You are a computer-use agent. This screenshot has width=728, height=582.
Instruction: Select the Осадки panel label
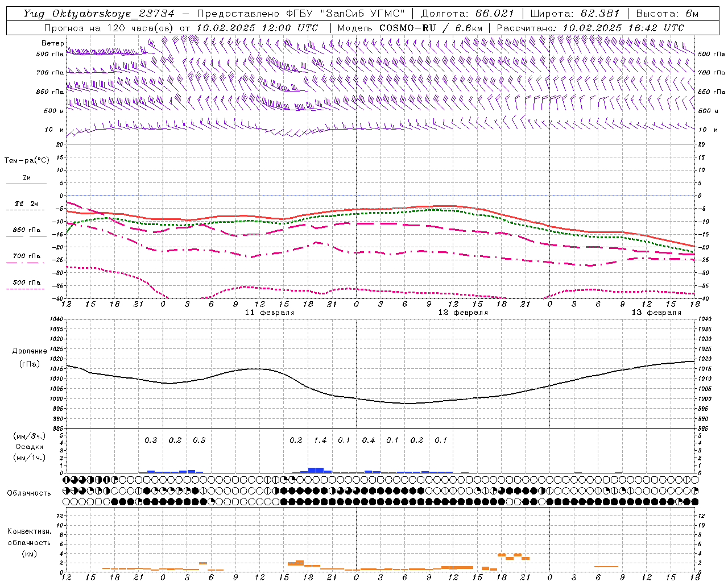pyautogui.click(x=30, y=447)
